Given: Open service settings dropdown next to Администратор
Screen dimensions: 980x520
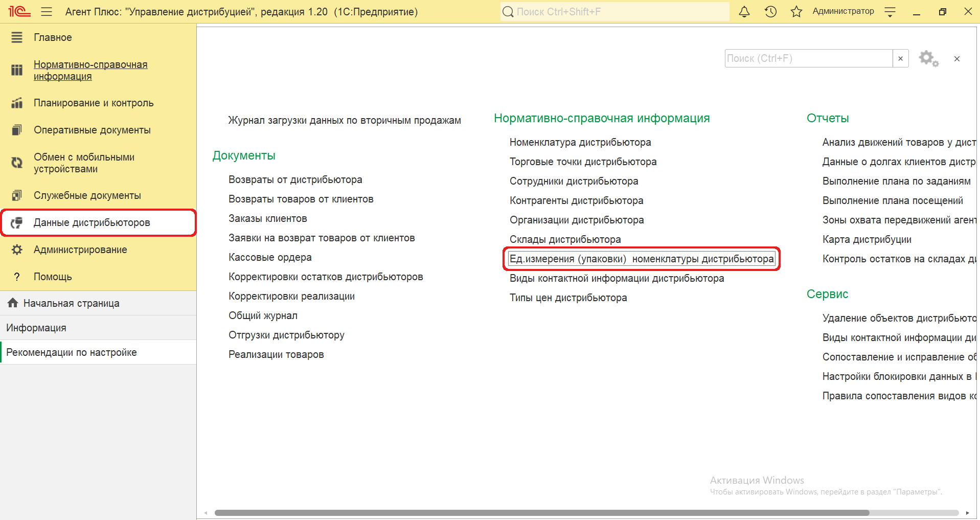Looking at the screenshot, I should click(890, 11).
